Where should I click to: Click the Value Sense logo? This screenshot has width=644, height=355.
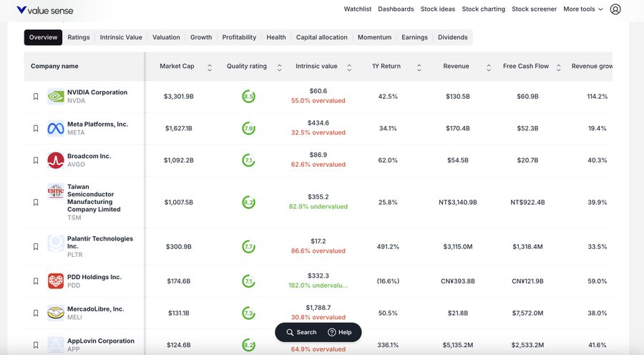[45, 10]
